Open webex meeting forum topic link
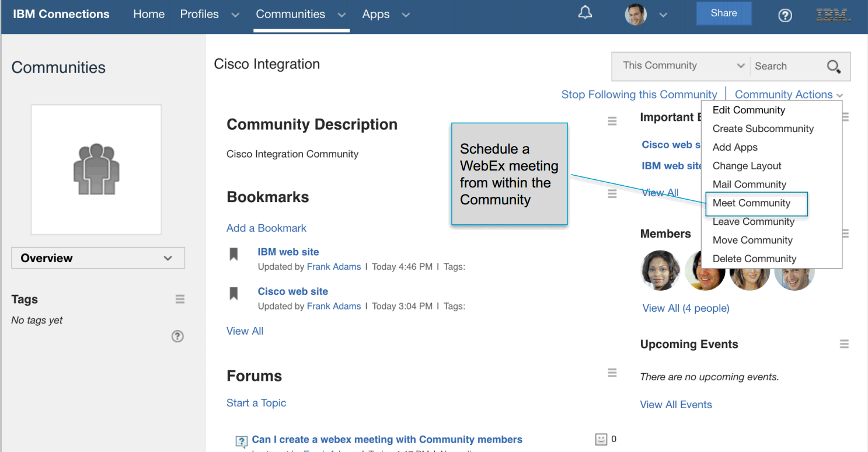This screenshot has width=868, height=452. (x=387, y=440)
